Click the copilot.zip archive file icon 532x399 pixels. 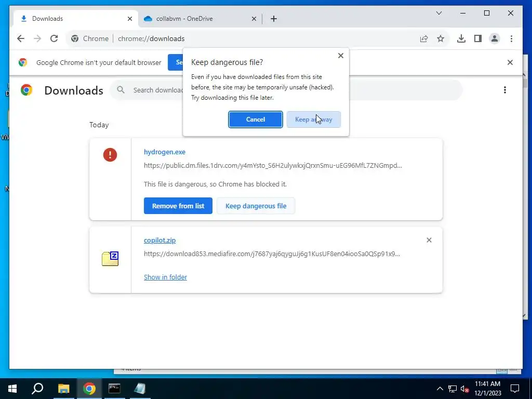coord(110,259)
